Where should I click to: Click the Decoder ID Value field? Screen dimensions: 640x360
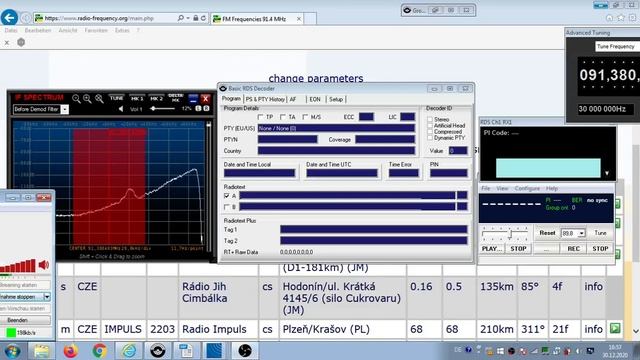click(458, 151)
